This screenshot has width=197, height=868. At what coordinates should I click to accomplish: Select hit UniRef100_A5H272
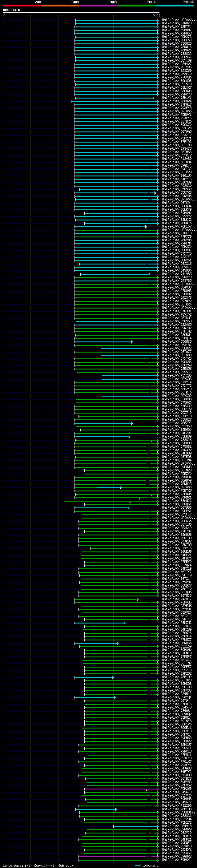click(177, 822)
